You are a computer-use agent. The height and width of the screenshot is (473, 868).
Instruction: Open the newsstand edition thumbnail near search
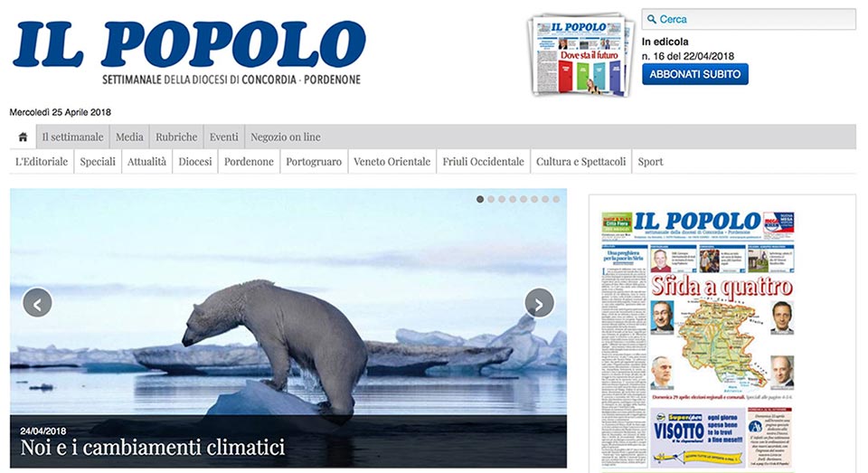(581, 55)
